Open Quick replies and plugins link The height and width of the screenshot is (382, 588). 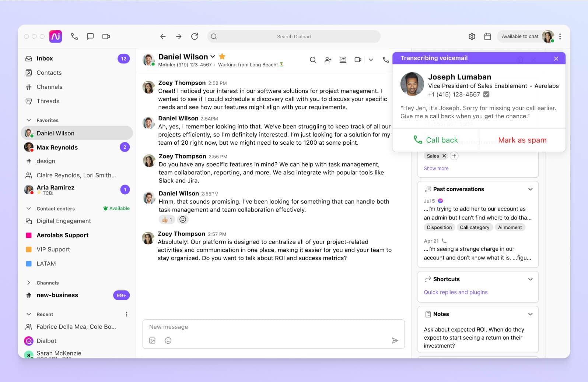click(455, 292)
